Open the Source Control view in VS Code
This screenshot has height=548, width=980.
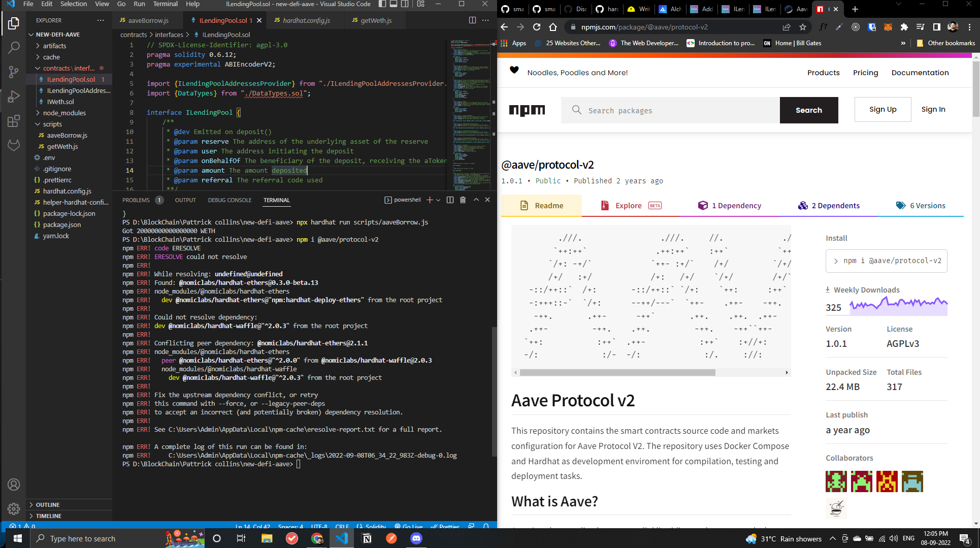pos(14,72)
